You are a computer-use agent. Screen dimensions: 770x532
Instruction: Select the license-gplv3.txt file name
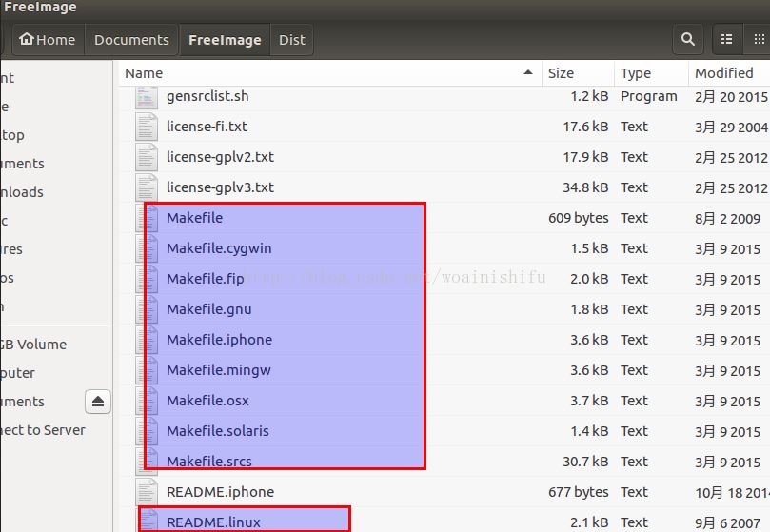click(220, 187)
